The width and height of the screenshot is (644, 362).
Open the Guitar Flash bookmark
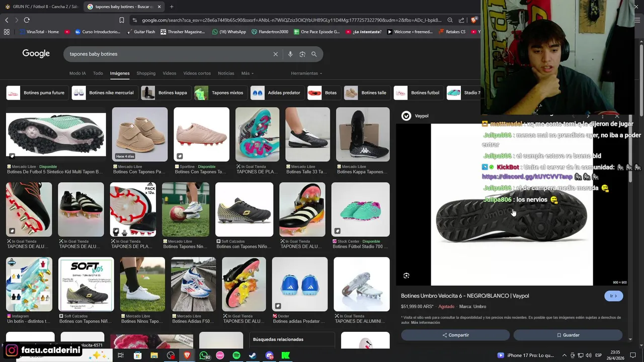(x=140, y=32)
